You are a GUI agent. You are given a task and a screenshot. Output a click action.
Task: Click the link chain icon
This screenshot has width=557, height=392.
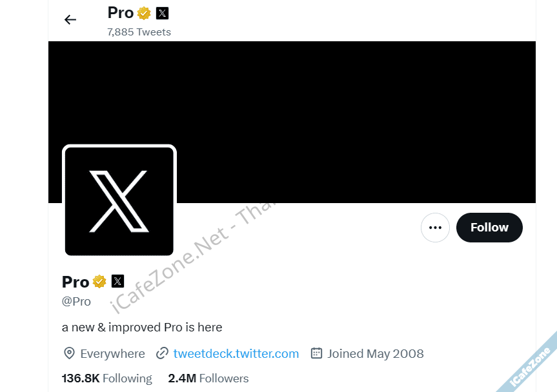[x=163, y=353]
